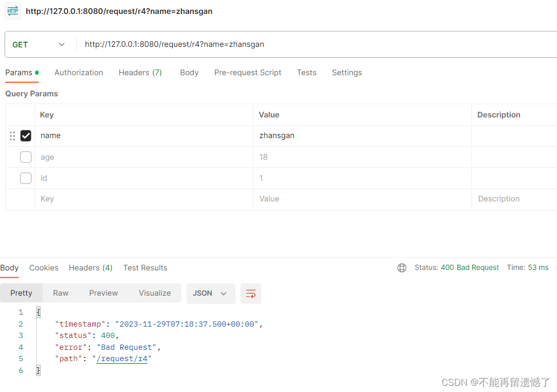The image size is (557, 392).
Task: Click the Description column header
Action: tap(499, 115)
